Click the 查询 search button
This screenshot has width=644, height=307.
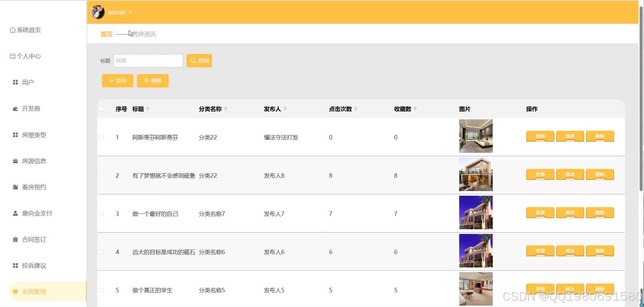pos(199,61)
